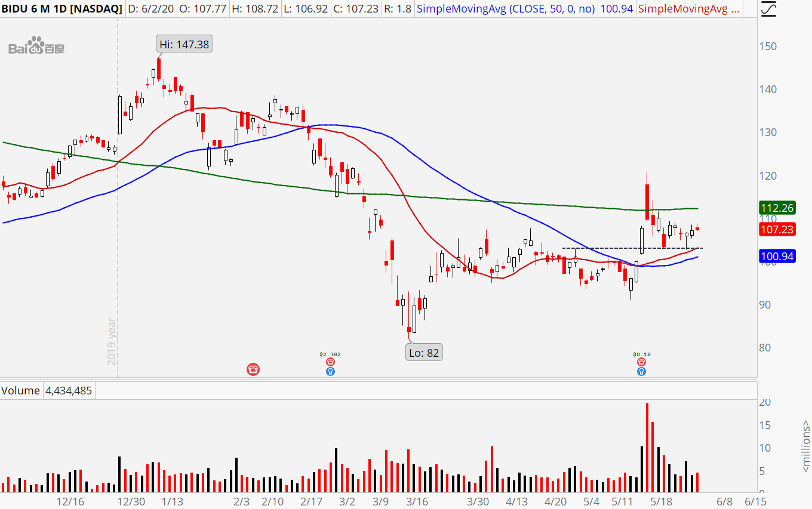Click the 12/16 date on the time axis
Viewport: 812px width, 509px height.
pos(70,501)
